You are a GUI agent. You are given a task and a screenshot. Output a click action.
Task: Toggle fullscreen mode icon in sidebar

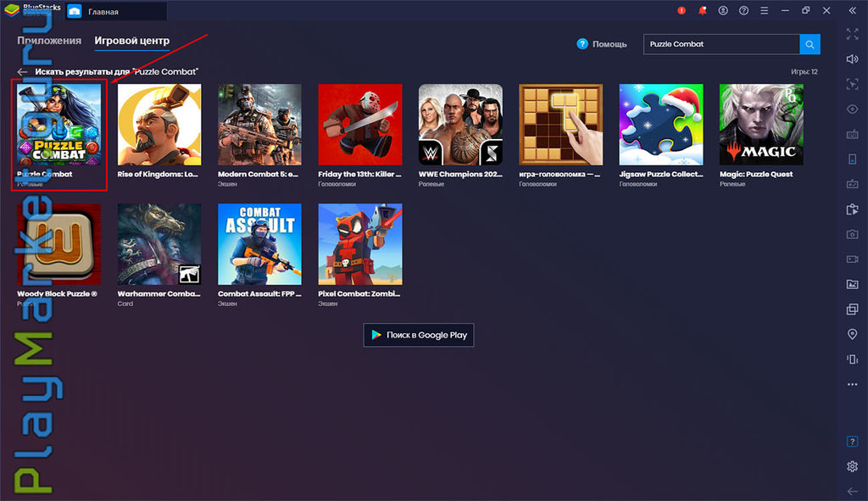click(x=853, y=34)
